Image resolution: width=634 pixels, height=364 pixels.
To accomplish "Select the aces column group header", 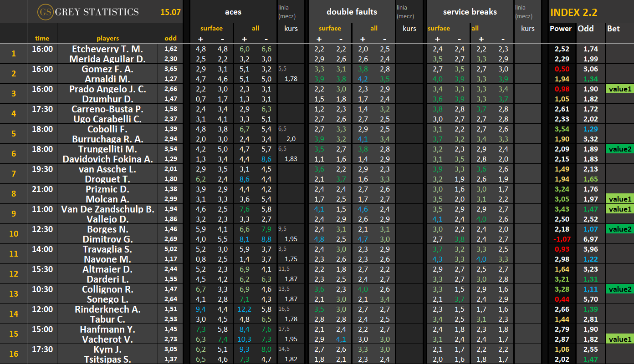I will (x=233, y=12).
